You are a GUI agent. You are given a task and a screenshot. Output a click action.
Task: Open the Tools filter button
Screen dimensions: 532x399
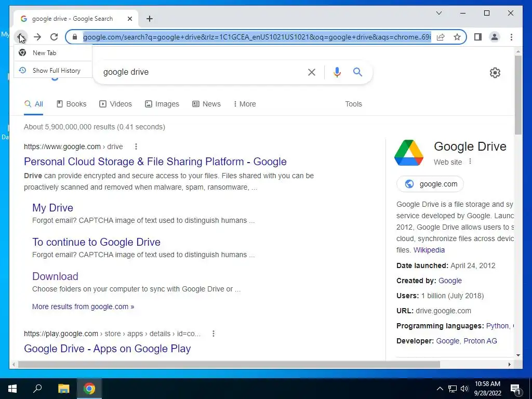353,104
